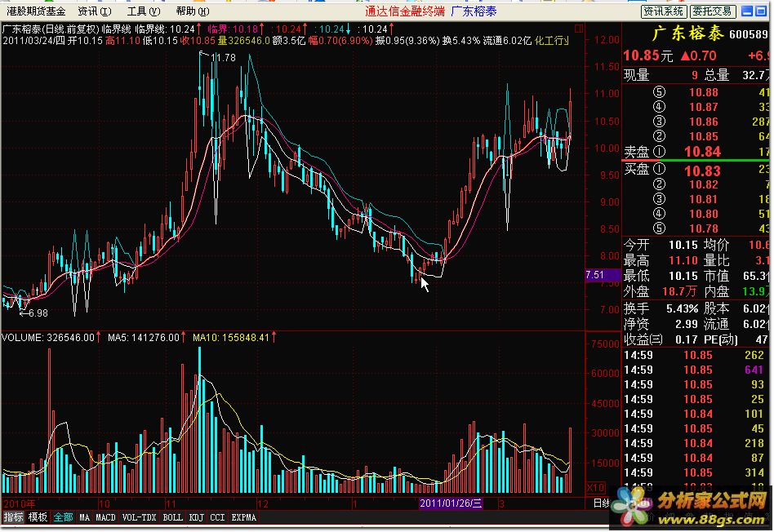The height and width of the screenshot is (532, 774).
Task: Click the 收益(三) 0.17 value
Action: click(686, 339)
